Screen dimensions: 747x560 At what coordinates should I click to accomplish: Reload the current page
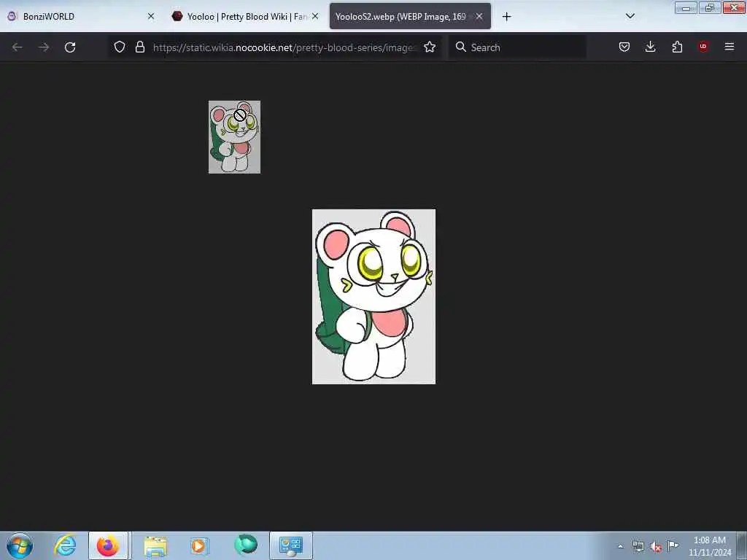click(70, 47)
